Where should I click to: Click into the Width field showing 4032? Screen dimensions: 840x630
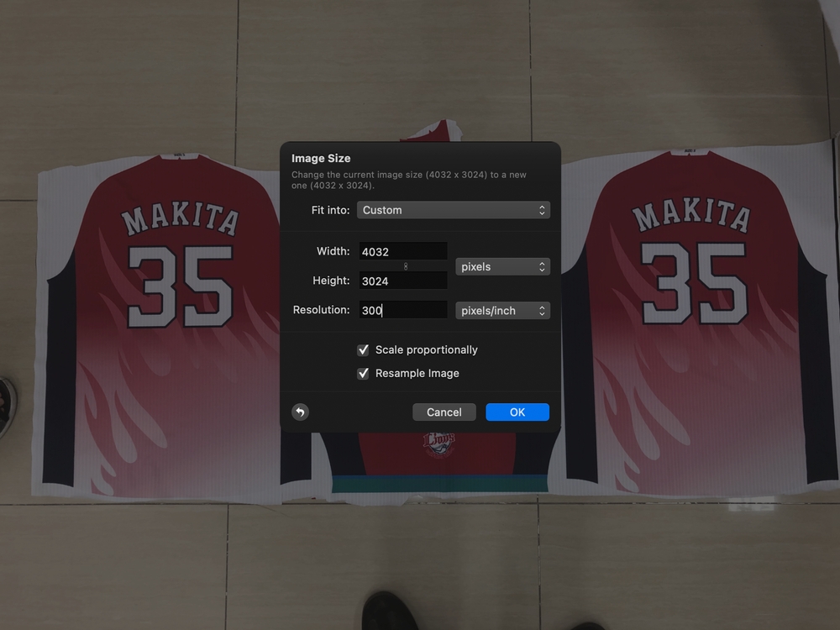[403, 251]
